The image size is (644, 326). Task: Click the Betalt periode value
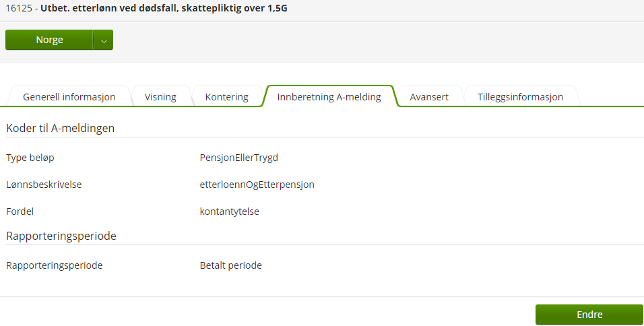[x=231, y=265]
